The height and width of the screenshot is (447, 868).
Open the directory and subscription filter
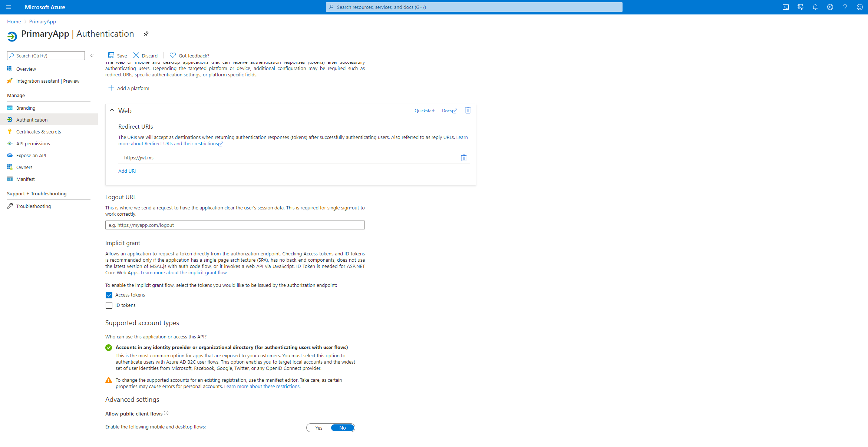click(x=800, y=7)
